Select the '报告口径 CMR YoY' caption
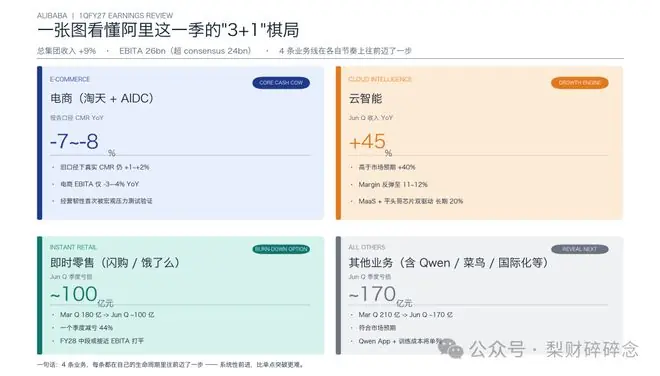The height and width of the screenshot is (376, 660). [77, 118]
